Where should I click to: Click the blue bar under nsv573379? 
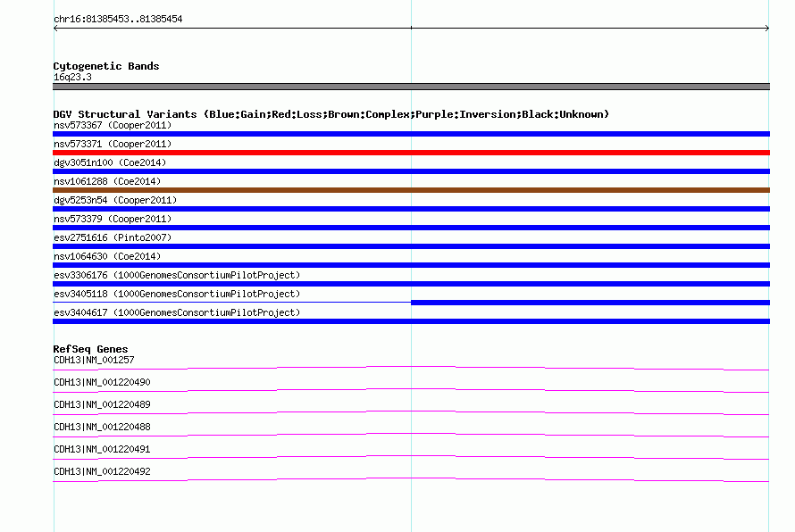point(411,228)
